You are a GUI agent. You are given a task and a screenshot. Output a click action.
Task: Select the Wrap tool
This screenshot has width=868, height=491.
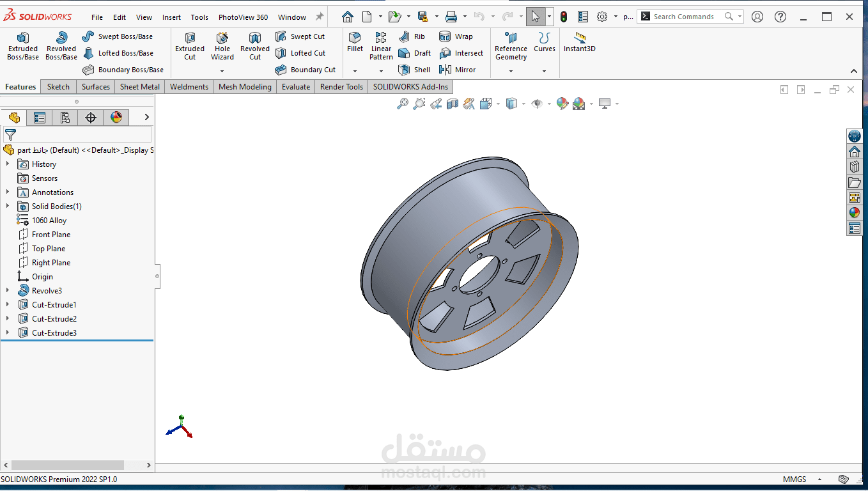click(x=456, y=36)
